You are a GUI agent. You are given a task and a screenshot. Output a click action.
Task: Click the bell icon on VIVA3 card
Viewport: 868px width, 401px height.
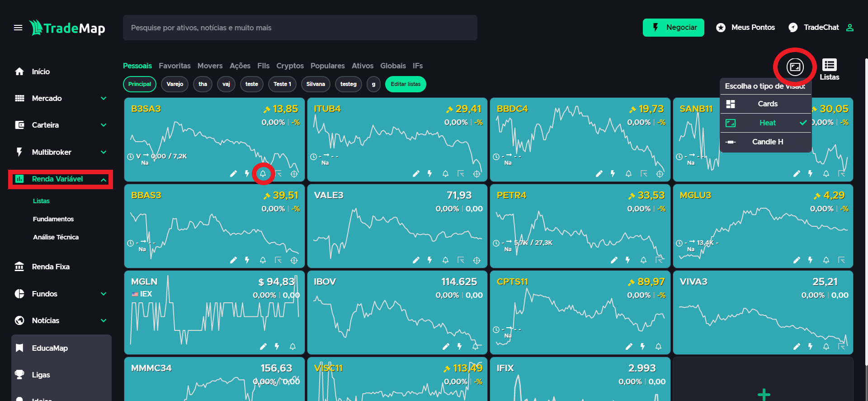click(x=826, y=346)
